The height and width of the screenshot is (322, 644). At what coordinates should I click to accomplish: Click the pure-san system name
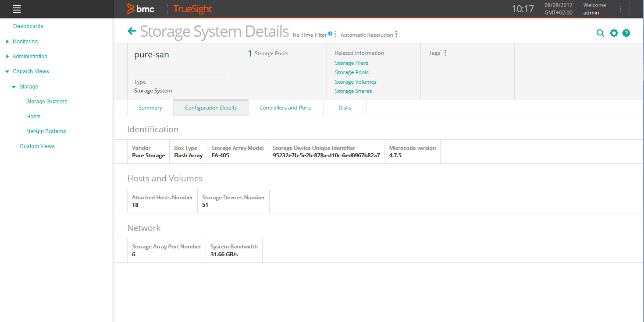(x=152, y=55)
